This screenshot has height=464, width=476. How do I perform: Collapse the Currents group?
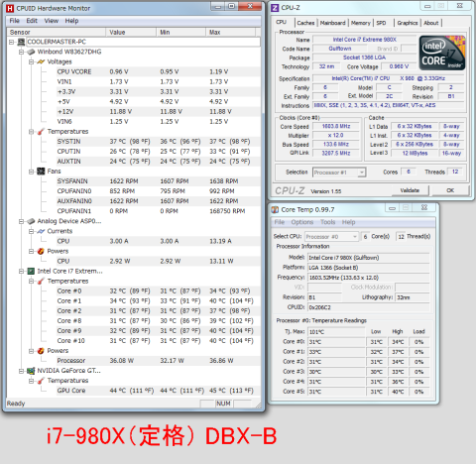tap(31, 231)
